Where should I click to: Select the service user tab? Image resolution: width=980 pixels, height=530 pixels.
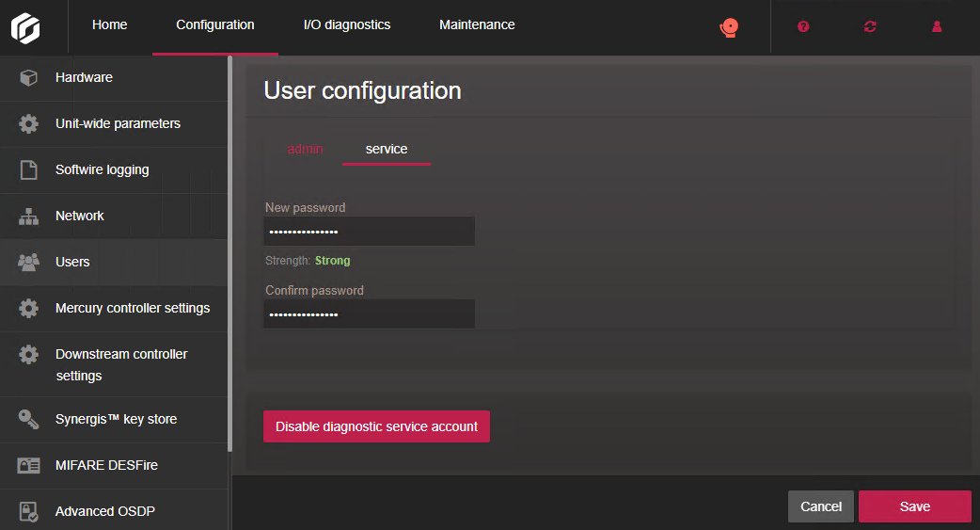[387, 149]
